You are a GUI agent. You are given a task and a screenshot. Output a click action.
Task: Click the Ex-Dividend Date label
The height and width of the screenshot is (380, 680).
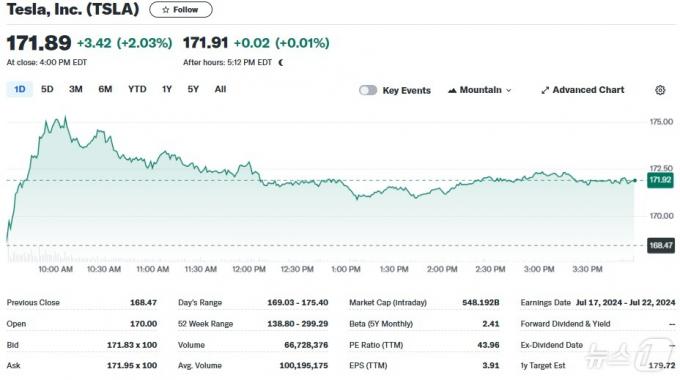[551, 345]
